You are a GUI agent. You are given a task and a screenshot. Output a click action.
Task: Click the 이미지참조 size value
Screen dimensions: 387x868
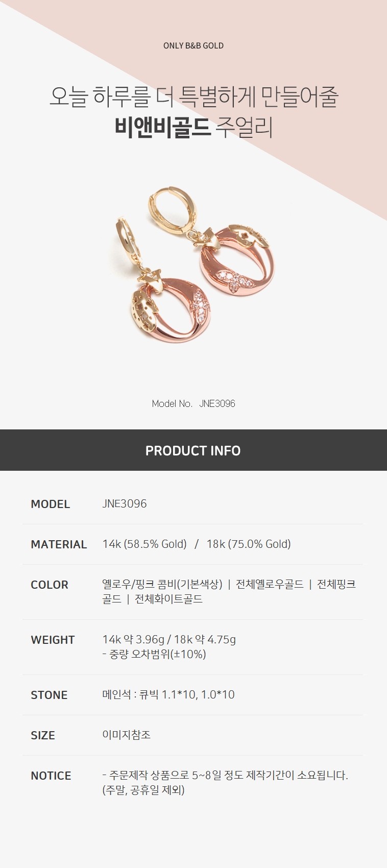point(127,735)
